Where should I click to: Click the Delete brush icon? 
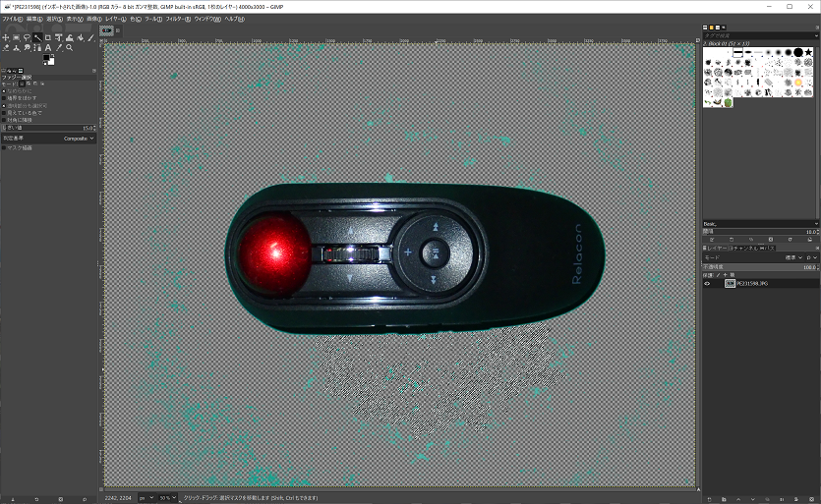click(771, 239)
